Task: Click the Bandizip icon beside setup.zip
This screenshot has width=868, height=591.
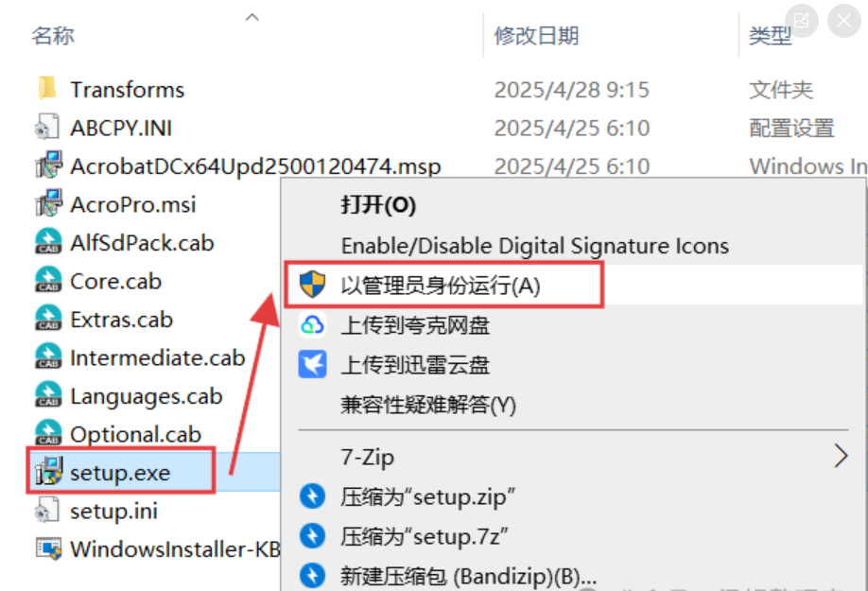Action: pos(312,496)
